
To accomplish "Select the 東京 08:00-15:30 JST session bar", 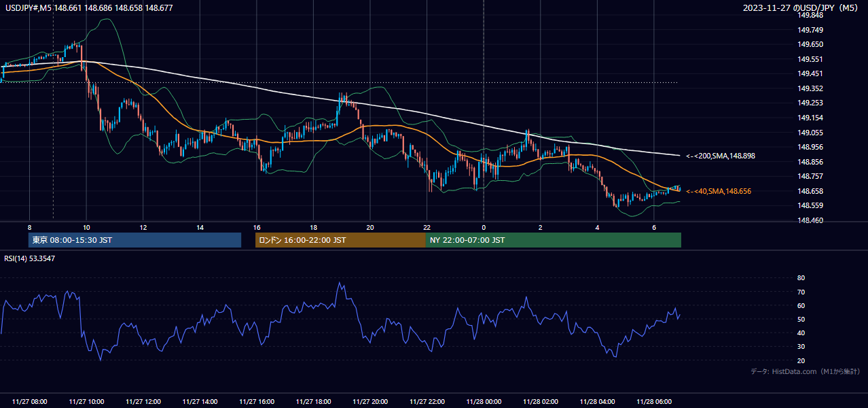I will pos(135,240).
